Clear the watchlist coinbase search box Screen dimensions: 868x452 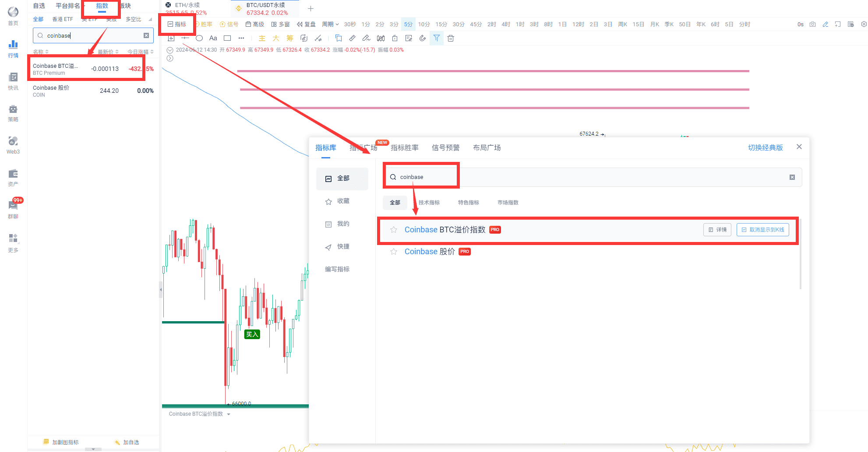146,35
